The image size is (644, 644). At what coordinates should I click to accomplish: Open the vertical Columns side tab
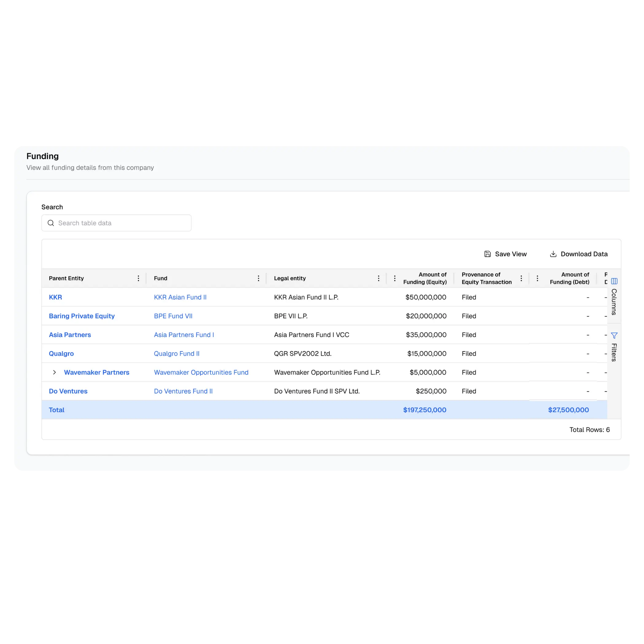614,302
